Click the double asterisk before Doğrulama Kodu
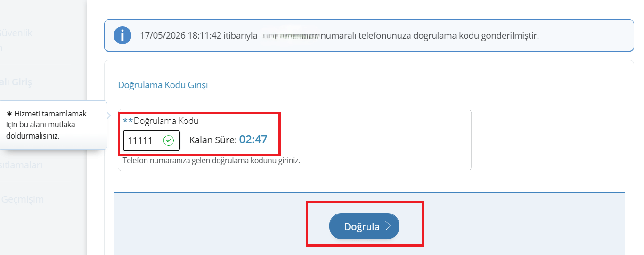This screenshot has width=644, height=255. [x=128, y=121]
